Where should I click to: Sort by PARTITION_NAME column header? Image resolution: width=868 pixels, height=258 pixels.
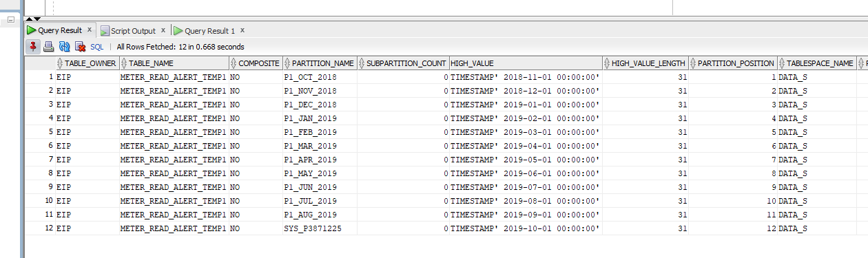[x=320, y=63]
